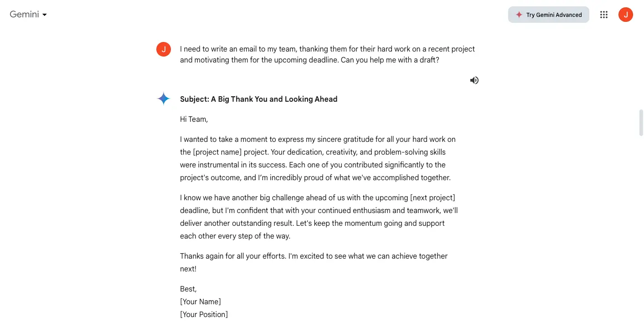Click the [Your Name] placeholder
Viewport: 644px width, 333px height.
[x=201, y=302]
